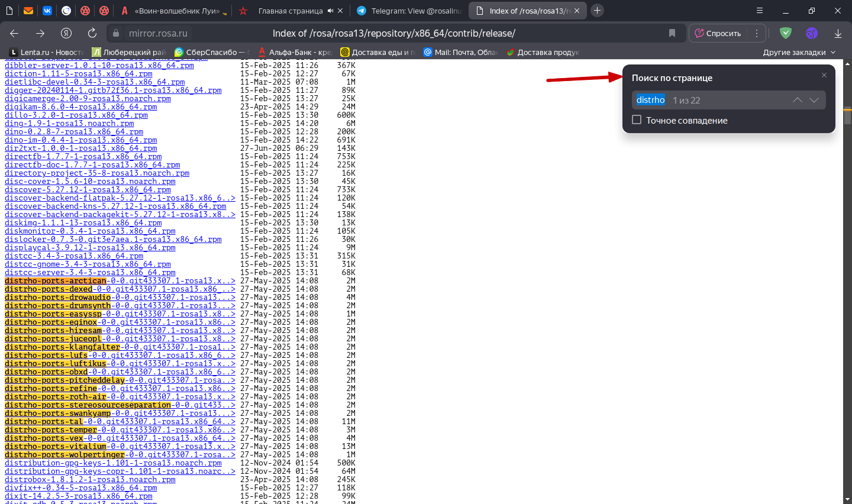Open the Доставка продуктов bookmark
This screenshot has width=852, height=504.
(x=543, y=52)
